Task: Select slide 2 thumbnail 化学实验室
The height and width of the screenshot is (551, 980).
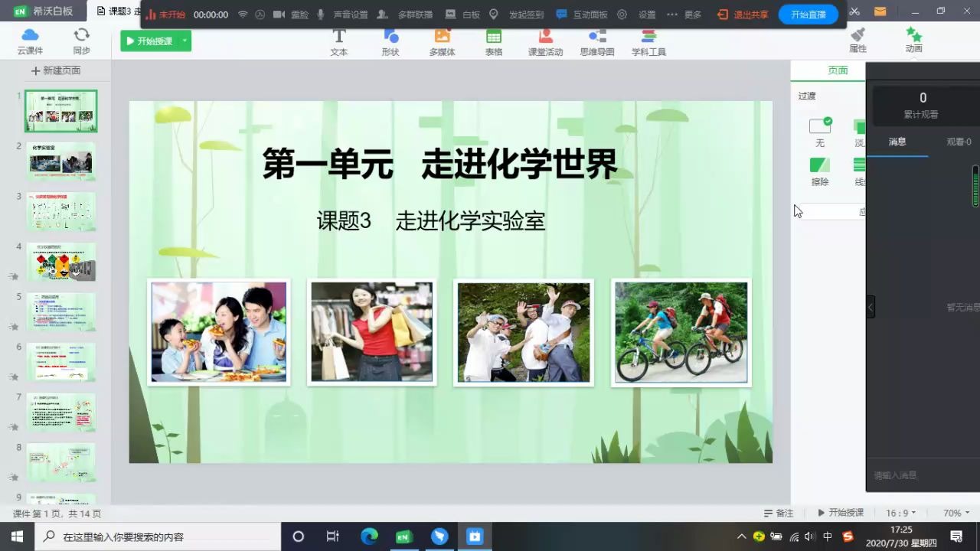Action: pos(61,161)
